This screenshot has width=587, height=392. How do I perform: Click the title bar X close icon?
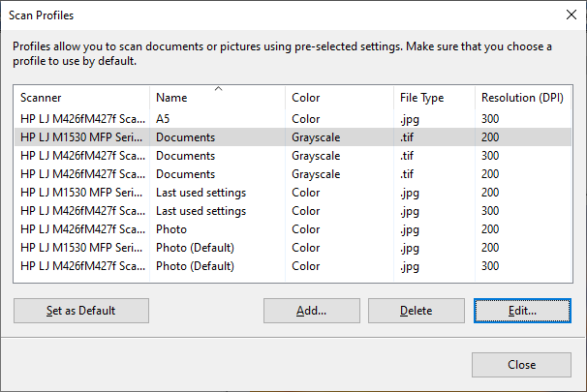pos(572,15)
